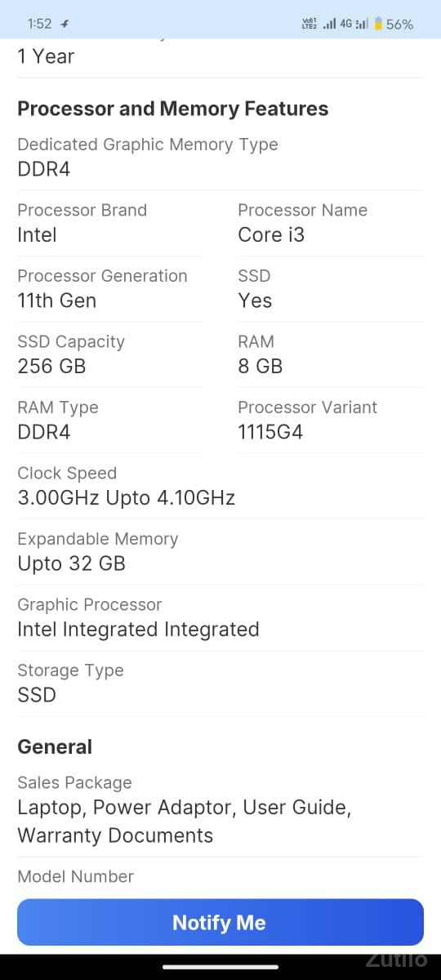Tap the Processor Name value Core i3
Viewport: 441px width, 980px height.
(x=271, y=234)
